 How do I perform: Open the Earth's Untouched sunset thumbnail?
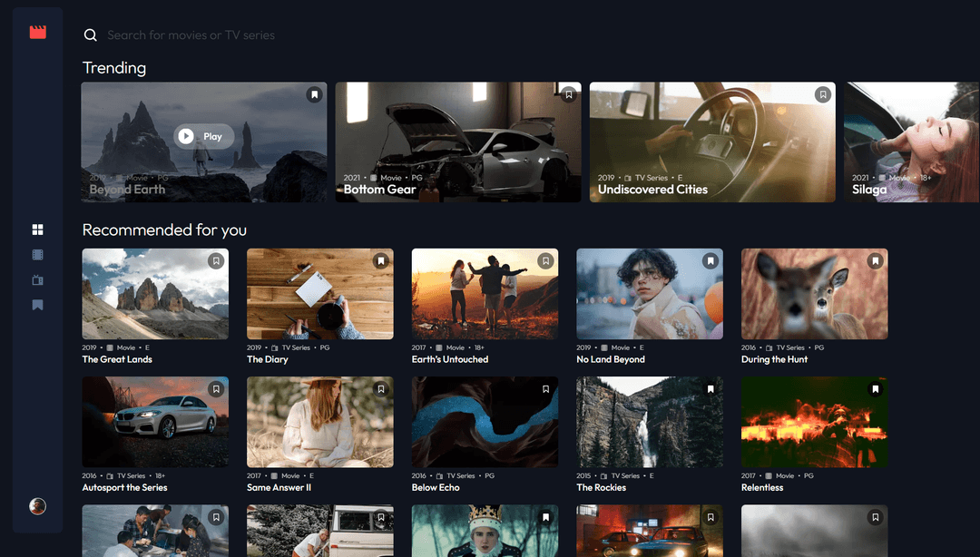tap(485, 294)
